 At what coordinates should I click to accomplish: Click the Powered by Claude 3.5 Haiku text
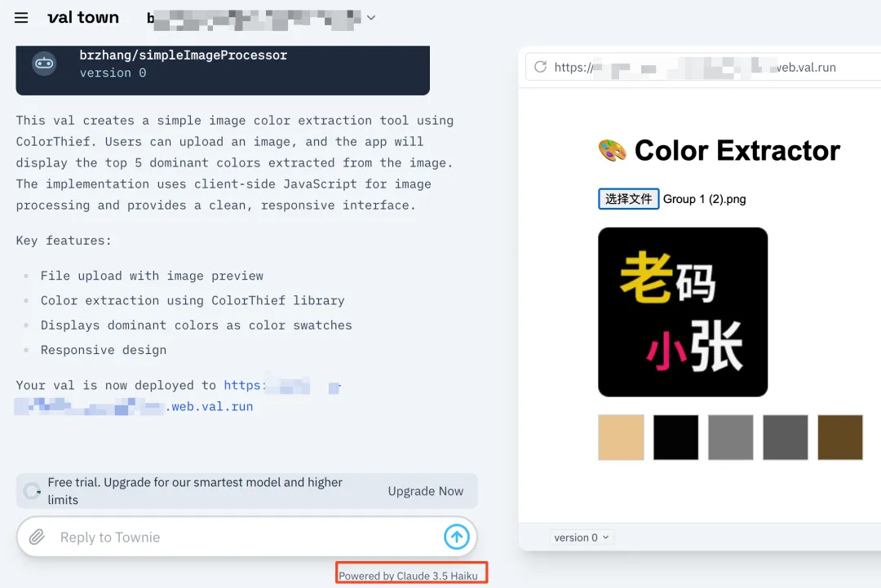pyautogui.click(x=408, y=576)
